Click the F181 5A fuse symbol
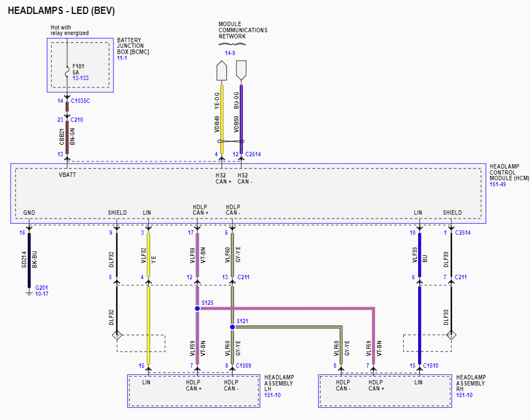This screenshot has width=531, height=420. [x=67, y=71]
